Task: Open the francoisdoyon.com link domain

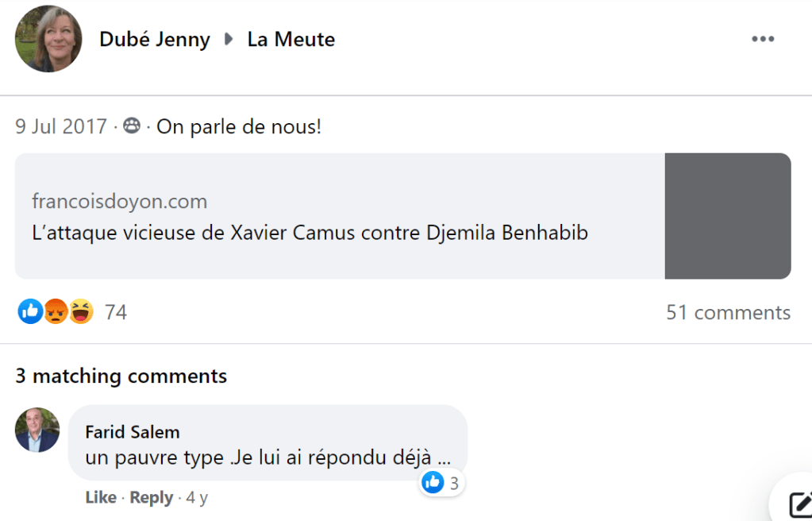Action: [x=119, y=201]
